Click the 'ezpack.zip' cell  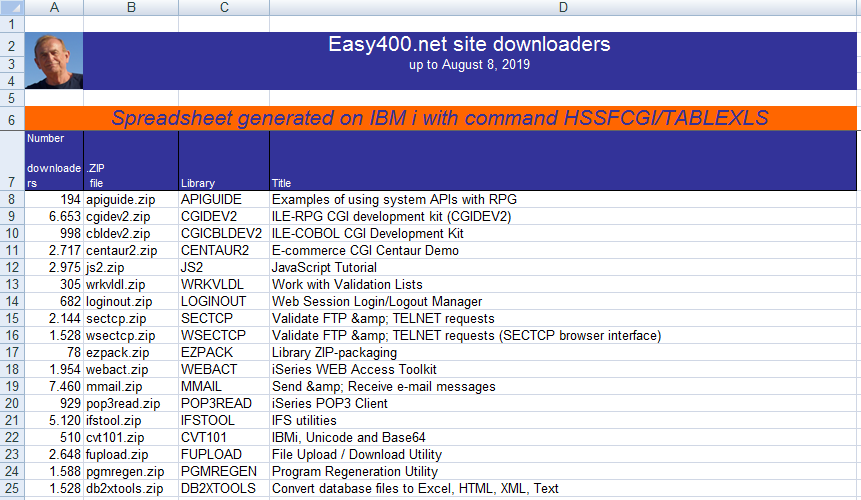pyautogui.click(x=131, y=352)
